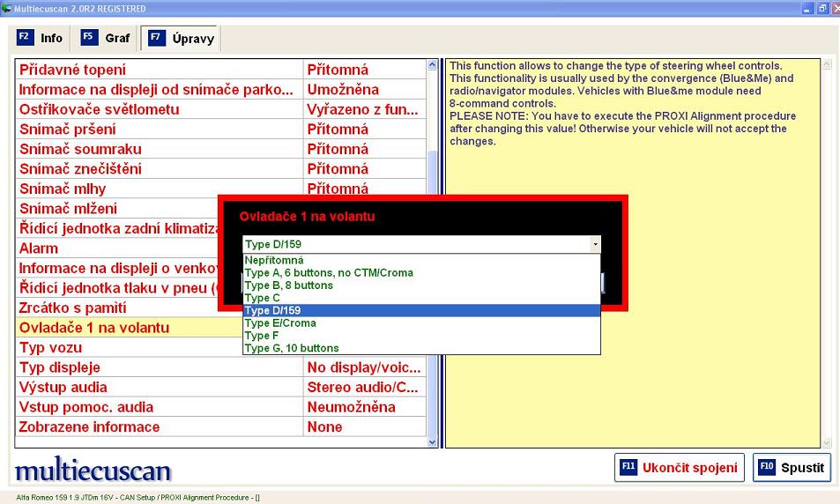Choose Type C from the list
Viewport: 840px width, 504px height.
click(421, 298)
